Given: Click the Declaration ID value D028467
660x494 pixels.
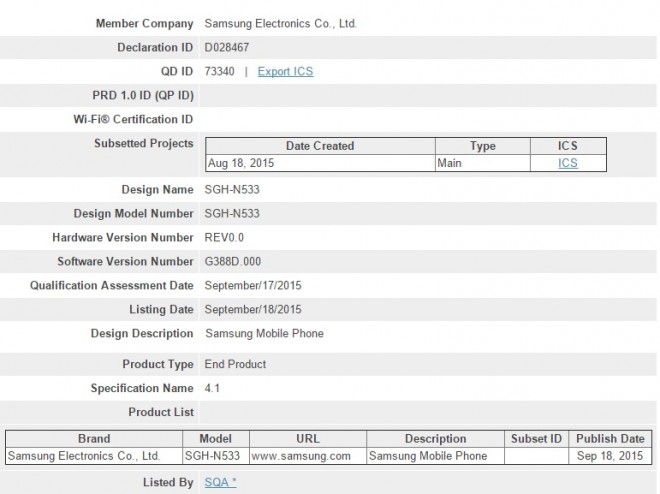Looking at the screenshot, I should pyautogui.click(x=229, y=47).
